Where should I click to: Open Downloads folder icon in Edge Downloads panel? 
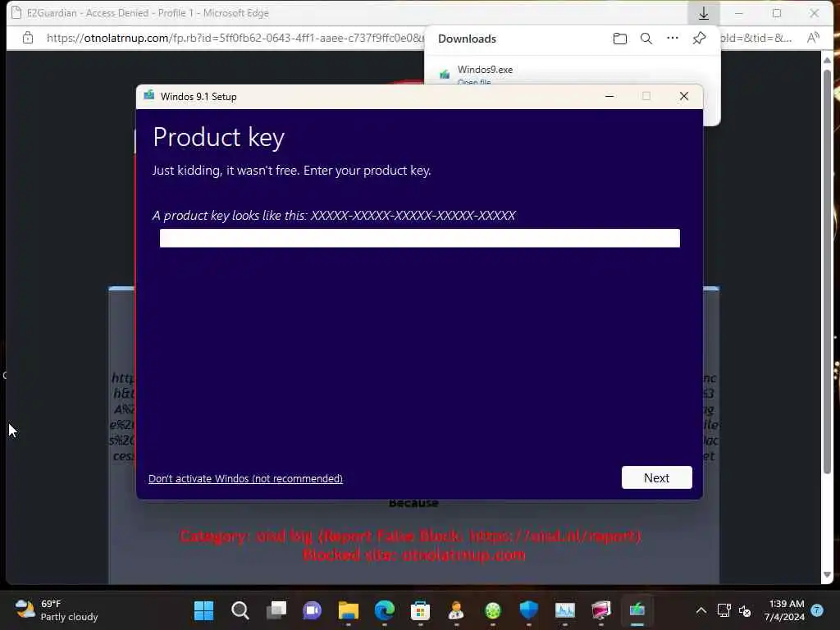click(x=620, y=39)
